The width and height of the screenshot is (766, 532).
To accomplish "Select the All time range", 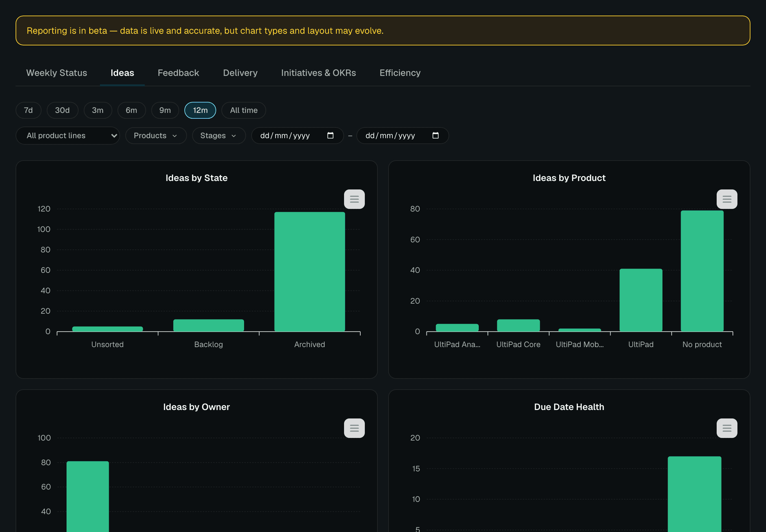I will (244, 110).
